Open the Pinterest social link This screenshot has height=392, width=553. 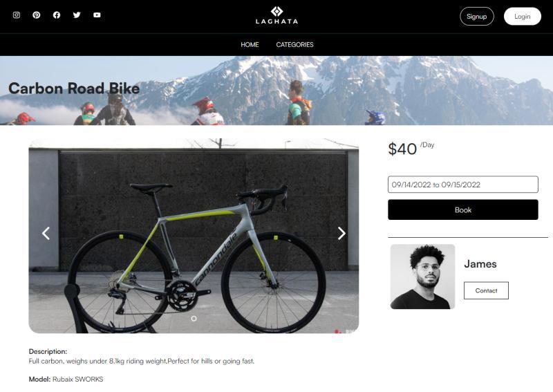pyautogui.click(x=37, y=15)
